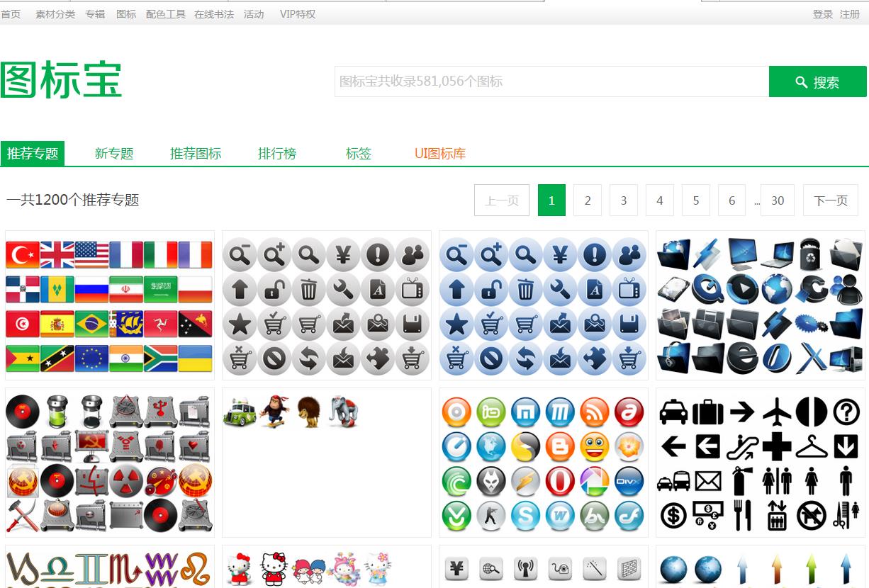The image size is (869, 588).
Task: Click the yellow smiley face icon
Action: tap(595, 447)
